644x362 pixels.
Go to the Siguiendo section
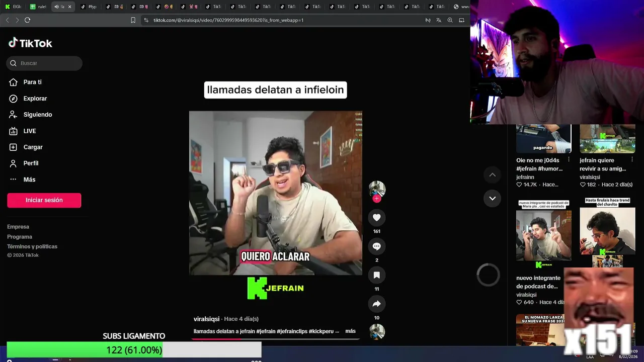37,115
